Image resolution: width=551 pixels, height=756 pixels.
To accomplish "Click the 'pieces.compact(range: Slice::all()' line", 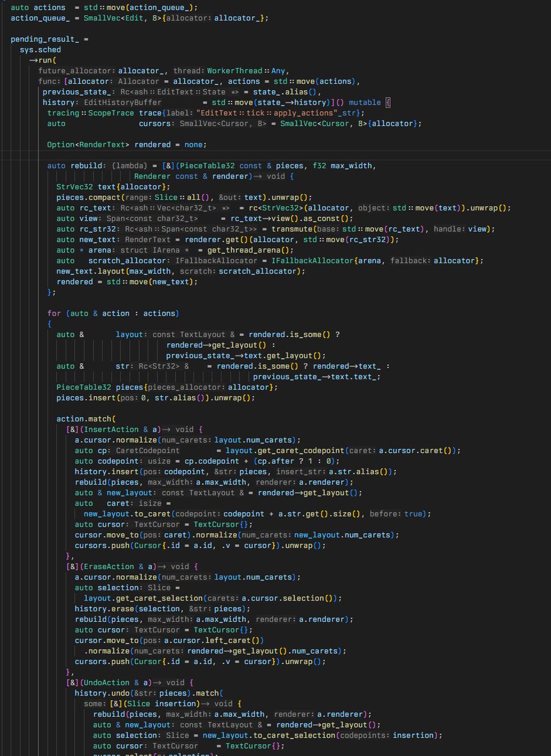I will click(184, 198).
